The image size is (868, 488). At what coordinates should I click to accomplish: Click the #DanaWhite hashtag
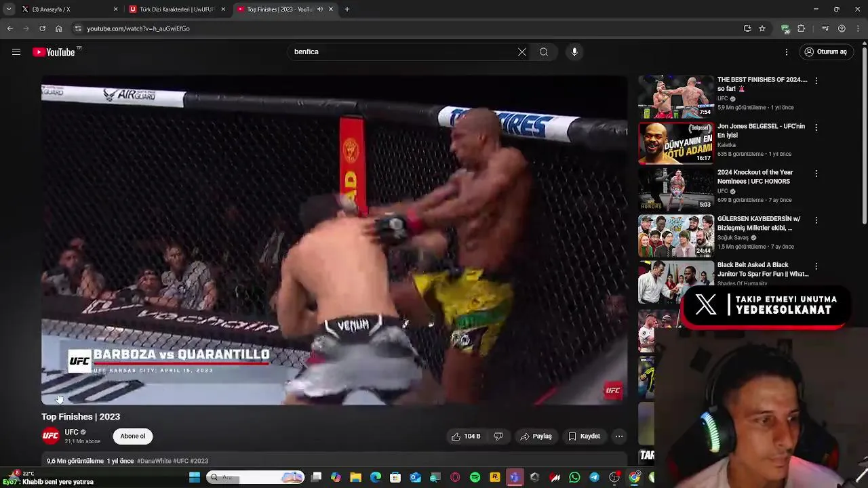coord(154,461)
